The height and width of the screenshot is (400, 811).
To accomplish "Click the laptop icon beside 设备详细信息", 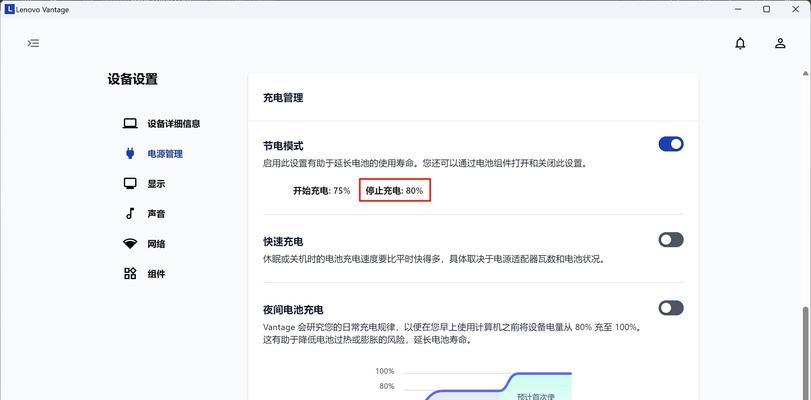I will [130, 124].
